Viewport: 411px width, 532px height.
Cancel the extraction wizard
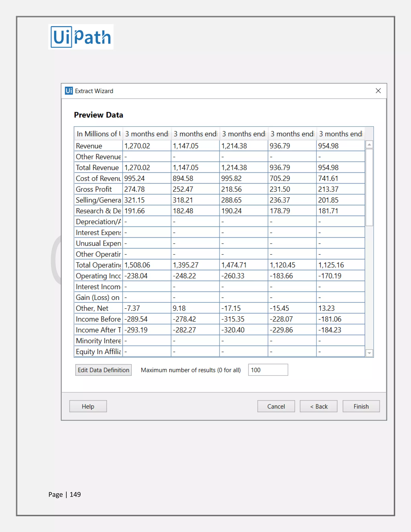276,406
